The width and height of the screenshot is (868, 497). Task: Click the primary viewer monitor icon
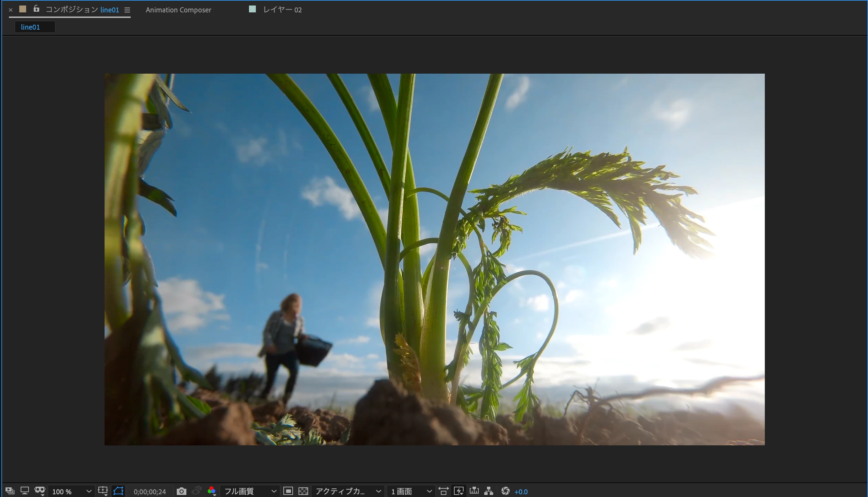pyautogui.click(x=24, y=491)
